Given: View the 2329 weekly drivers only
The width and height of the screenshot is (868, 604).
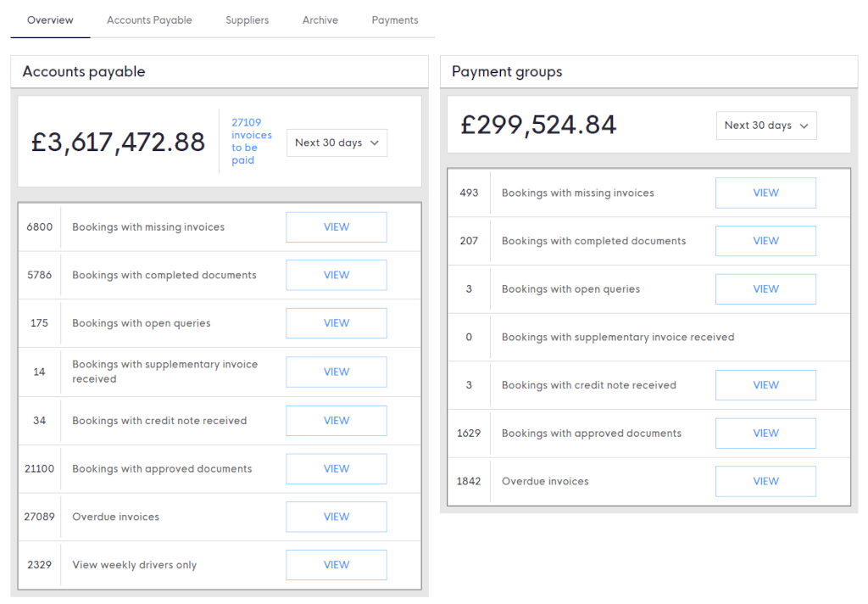Looking at the screenshot, I should point(336,565).
